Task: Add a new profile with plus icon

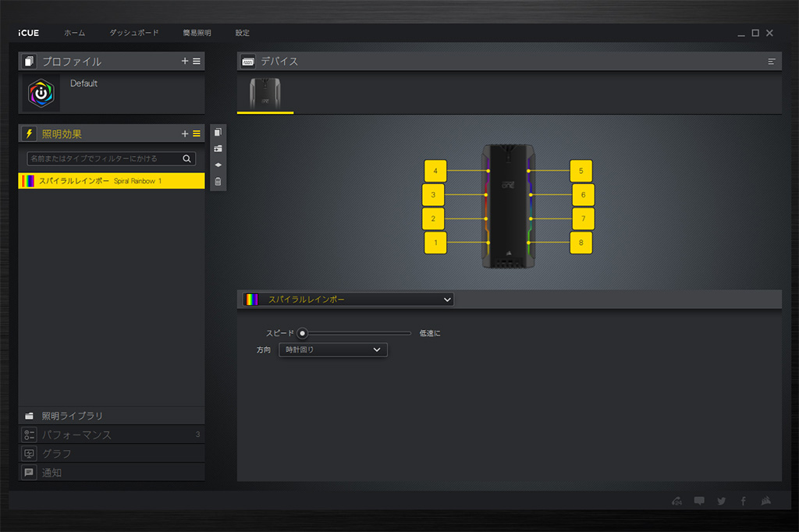Action: 185,61
